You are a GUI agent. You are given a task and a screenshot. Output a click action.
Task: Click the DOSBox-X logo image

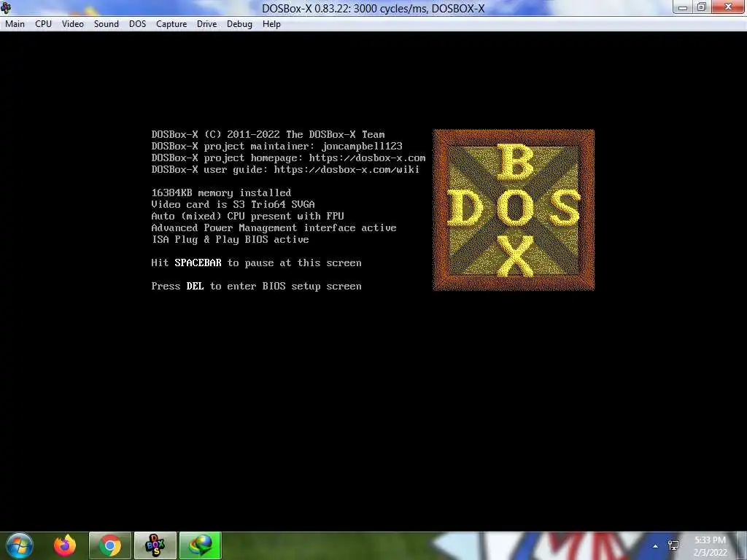(x=514, y=210)
